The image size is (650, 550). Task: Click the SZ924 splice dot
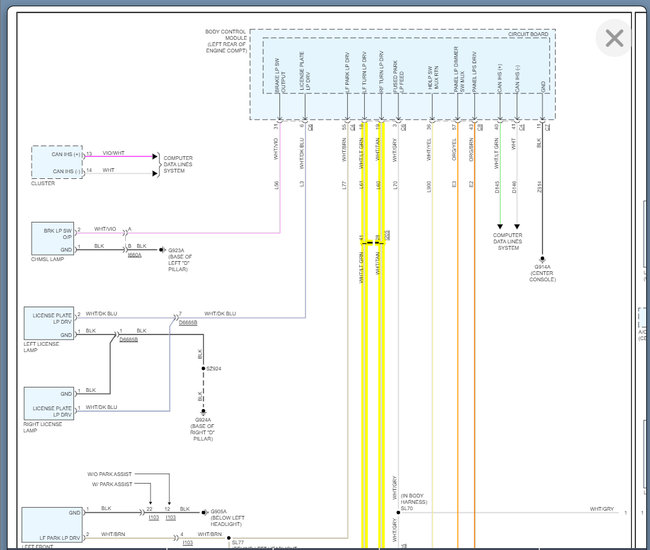[x=204, y=369]
